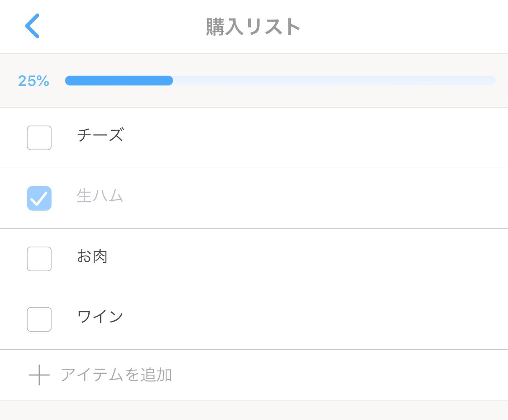
Task: Tap the アイテムを追加 placeholder text
Action: pos(117,375)
